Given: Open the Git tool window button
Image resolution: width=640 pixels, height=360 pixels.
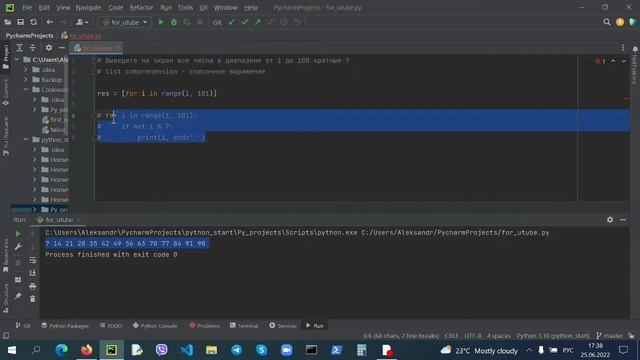Looking at the screenshot, I should pyautogui.click(x=23, y=326).
